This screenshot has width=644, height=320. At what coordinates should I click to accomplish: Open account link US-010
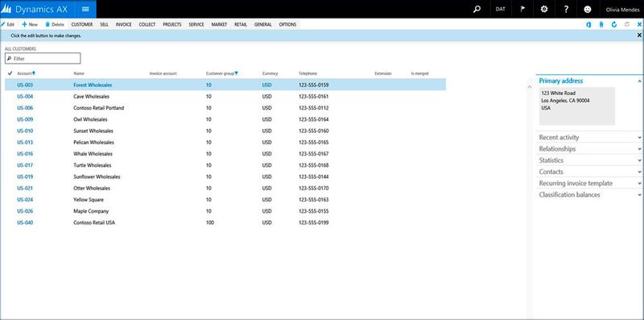tap(25, 131)
